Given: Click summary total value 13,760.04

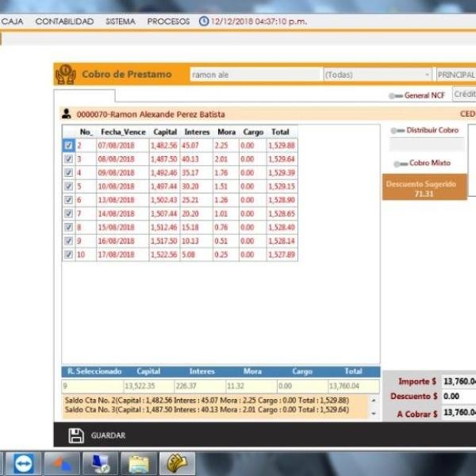Looking at the screenshot, I should pos(353,386).
